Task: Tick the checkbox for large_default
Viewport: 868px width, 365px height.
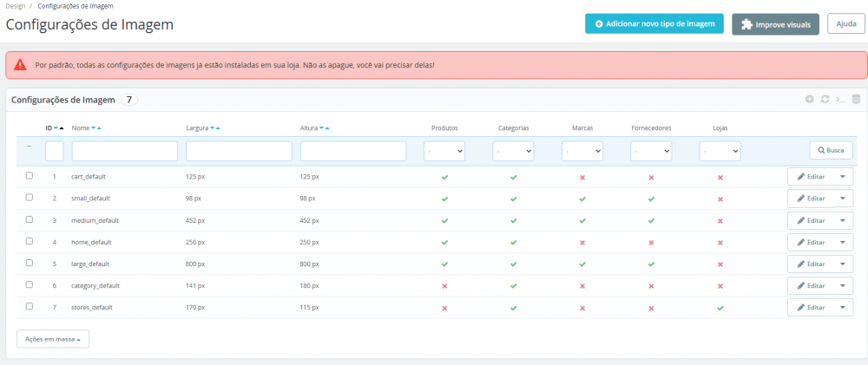Action: (30, 263)
